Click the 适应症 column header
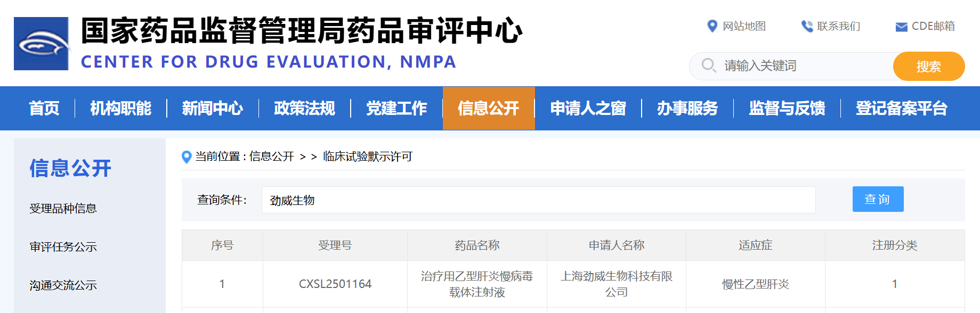Image resolution: width=980 pixels, height=313 pixels. click(x=756, y=245)
